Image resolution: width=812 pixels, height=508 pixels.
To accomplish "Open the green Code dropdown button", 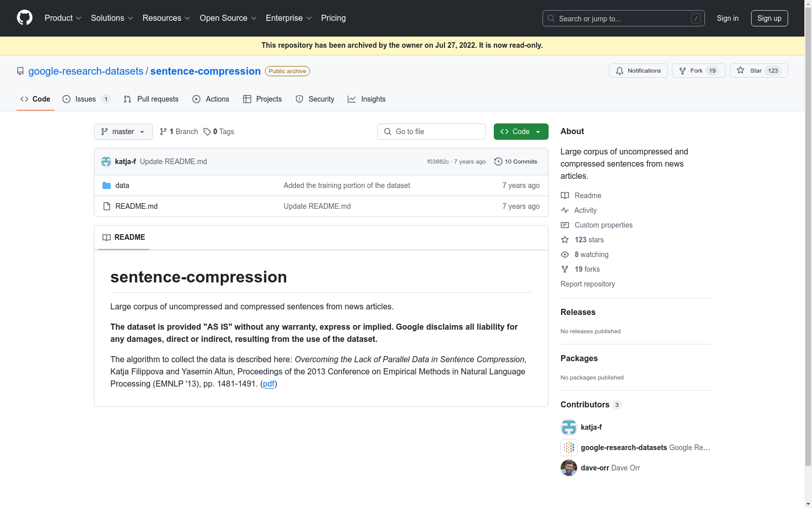I will pos(521,132).
